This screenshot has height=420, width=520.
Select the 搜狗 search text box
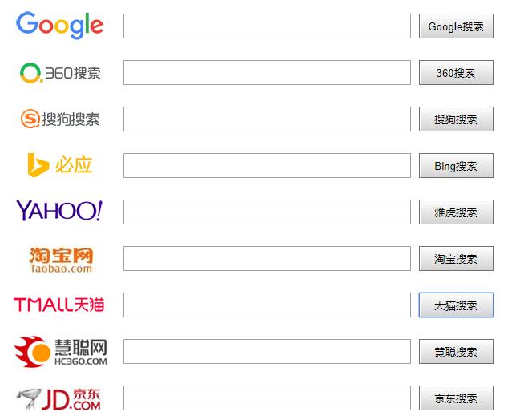tap(267, 119)
